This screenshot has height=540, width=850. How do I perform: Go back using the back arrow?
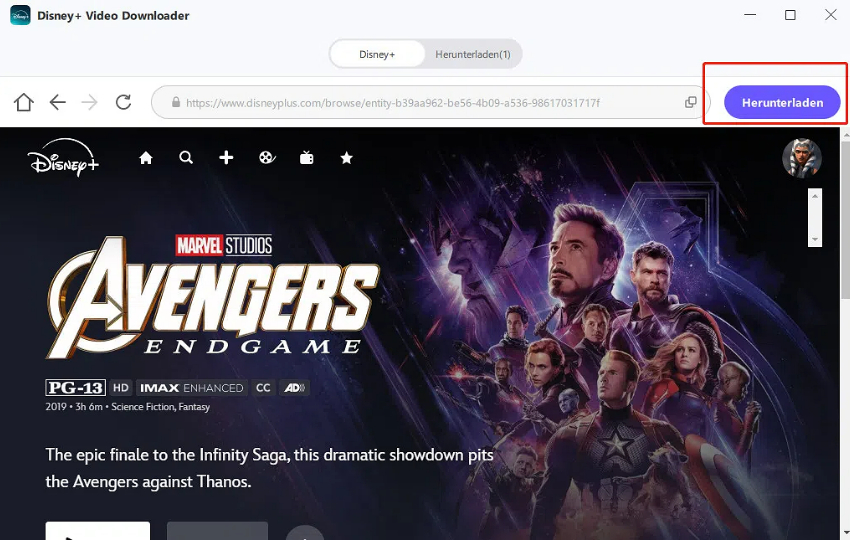[57, 102]
